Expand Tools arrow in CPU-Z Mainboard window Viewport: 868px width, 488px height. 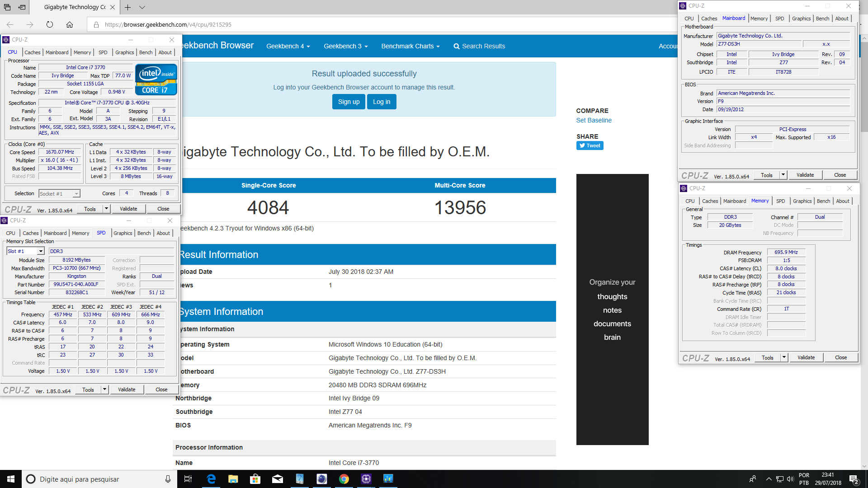click(783, 175)
